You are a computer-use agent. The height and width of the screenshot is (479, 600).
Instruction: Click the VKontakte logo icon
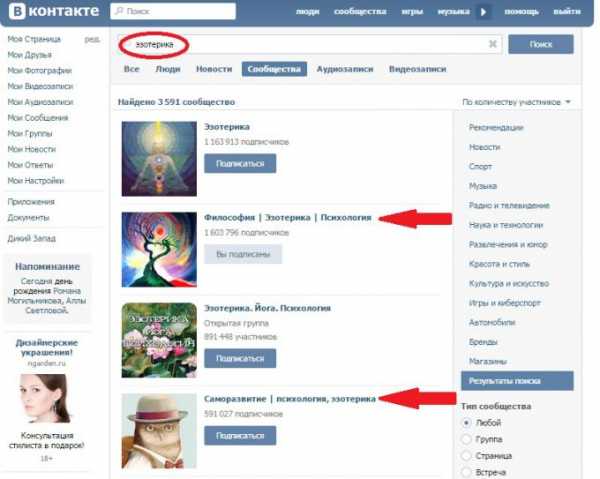(17, 11)
